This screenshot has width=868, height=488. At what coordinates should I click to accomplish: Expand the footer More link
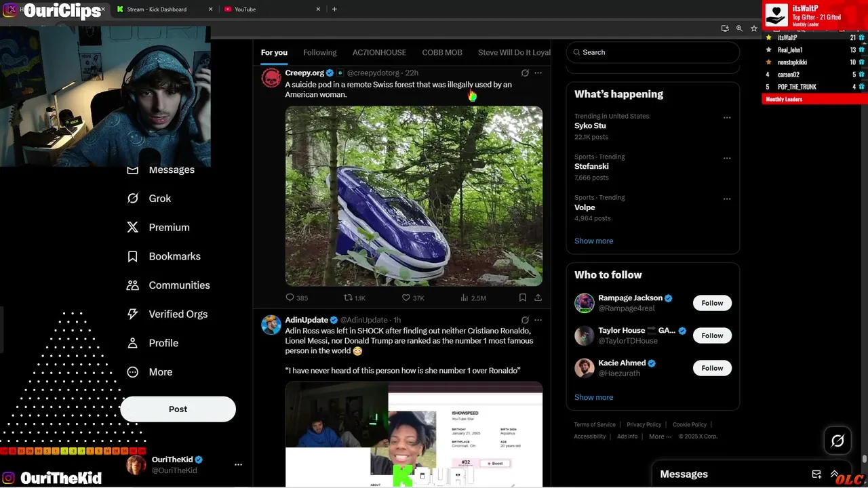660,436
